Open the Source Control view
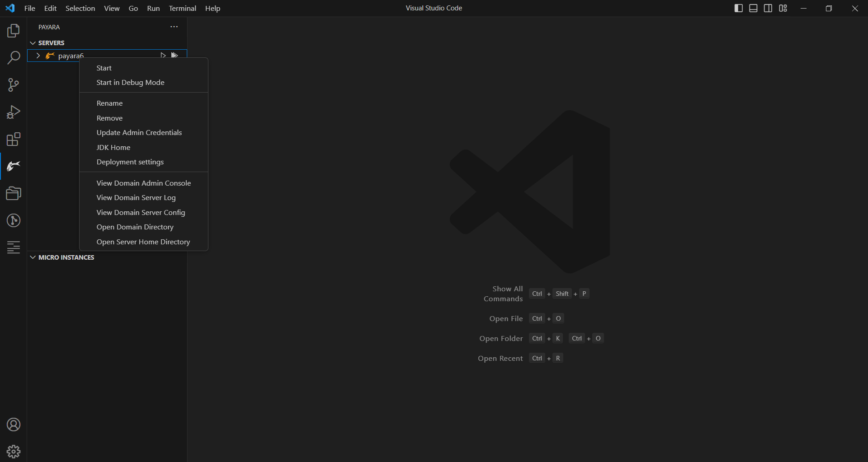 click(14, 85)
